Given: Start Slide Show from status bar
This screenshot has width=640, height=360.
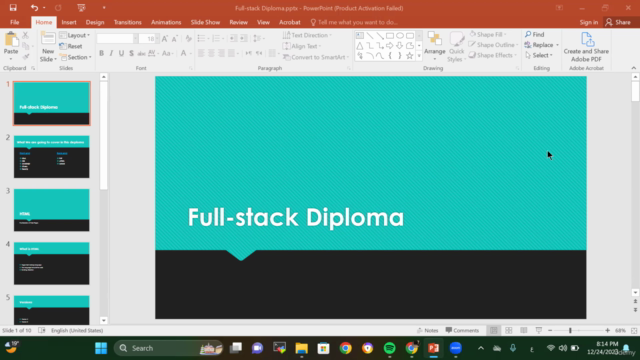Looking at the screenshot, I should pyautogui.click(x=539, y=330).
